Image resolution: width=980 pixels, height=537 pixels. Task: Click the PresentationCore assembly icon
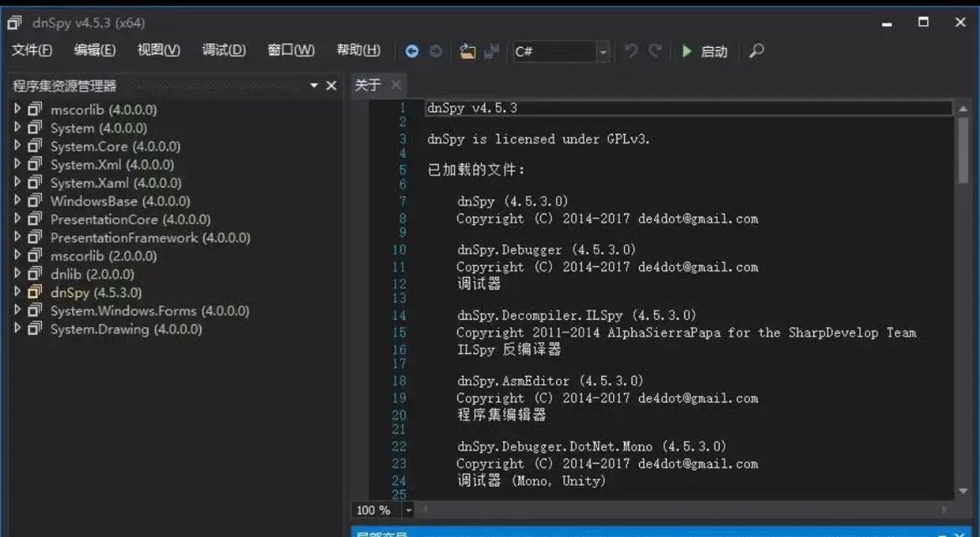tap(35, 219)
